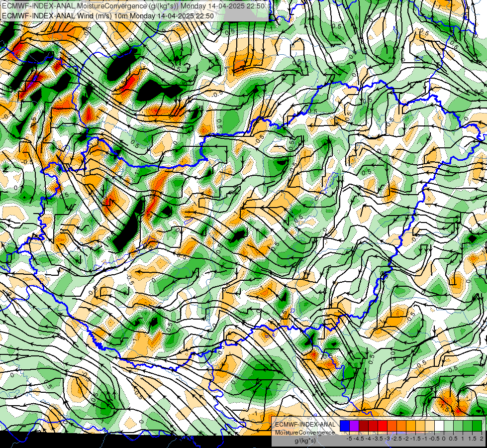The image size is (487, 448).
Task: Click the ECMWF-INDEX-ANAL label in the legend box
Action: coord(305,425)
